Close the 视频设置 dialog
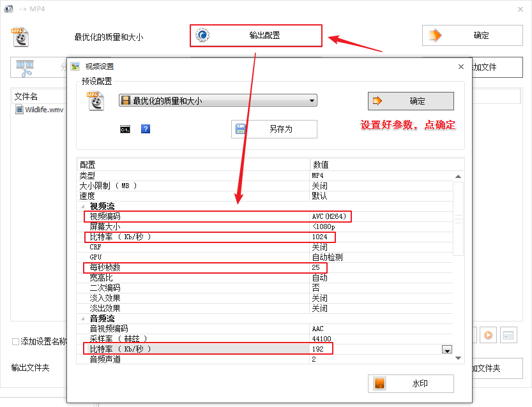532x407 pixels. tap(461, 66)
